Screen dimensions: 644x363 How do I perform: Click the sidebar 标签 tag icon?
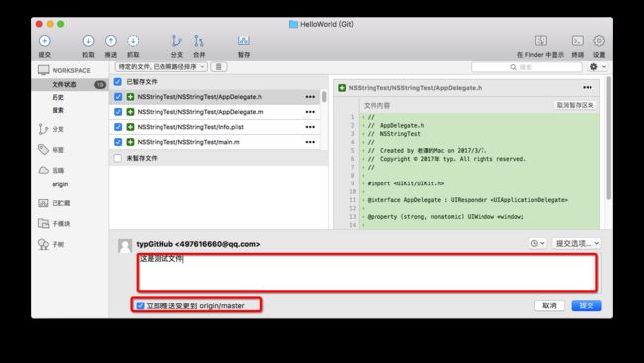point(44,149)
